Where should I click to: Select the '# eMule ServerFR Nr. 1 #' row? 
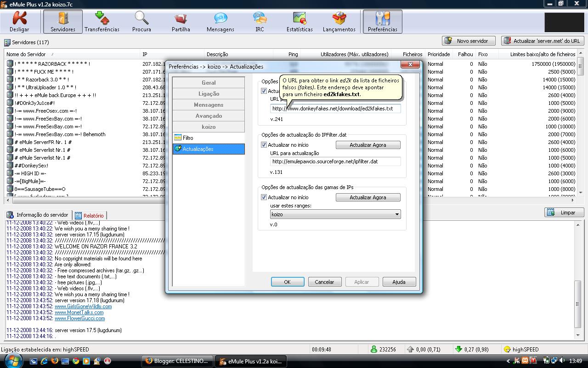pyautogui.click(x=43, y=142)
